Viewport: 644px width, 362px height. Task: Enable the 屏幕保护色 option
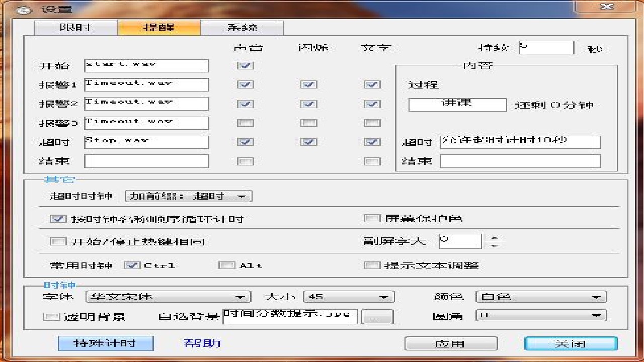[372, 218]
